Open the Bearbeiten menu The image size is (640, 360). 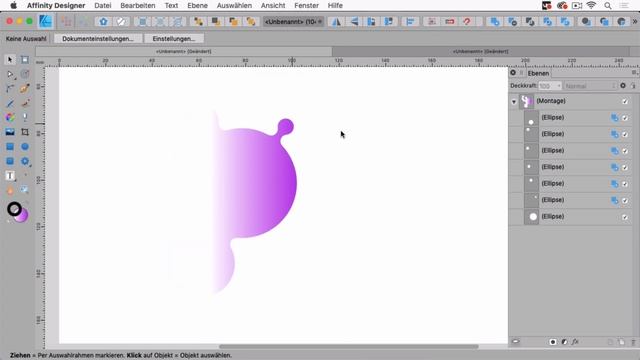tap(138, 5)
